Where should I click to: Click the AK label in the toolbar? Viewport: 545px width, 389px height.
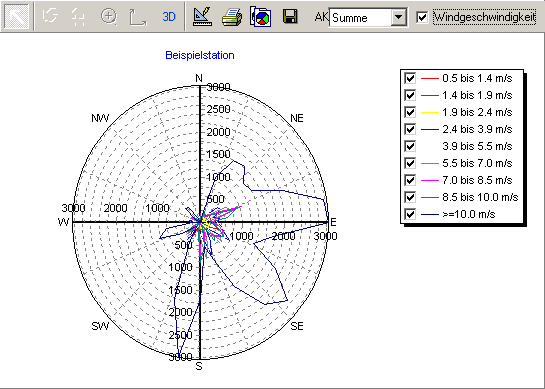[x=321, y=17]
